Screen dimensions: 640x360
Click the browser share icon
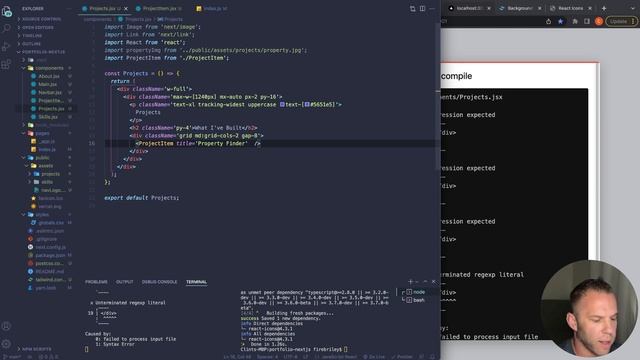pos(549,21)
